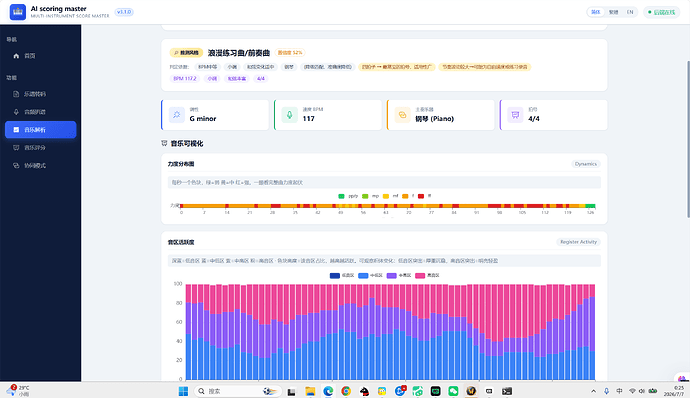The height and width of the screenshot is (398, 690).
Task: Select the highlighted 音乐解析 sidebar entry
Action: click(x=40, y=129)
